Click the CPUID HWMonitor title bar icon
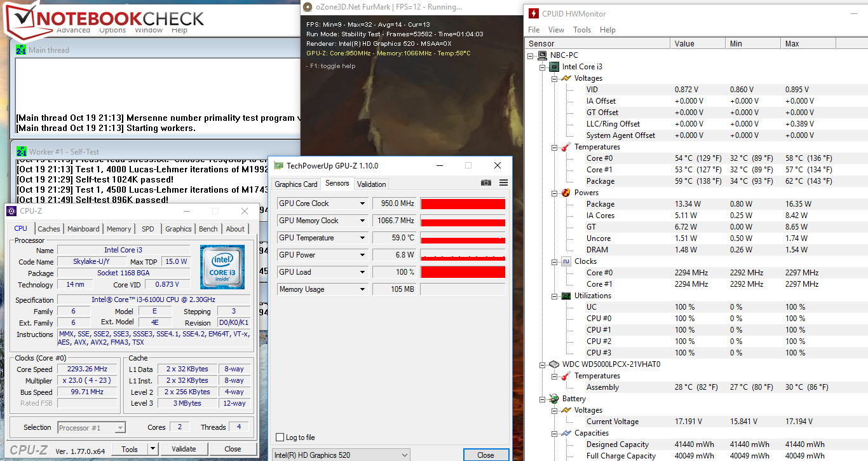 [x=532, y=13]
